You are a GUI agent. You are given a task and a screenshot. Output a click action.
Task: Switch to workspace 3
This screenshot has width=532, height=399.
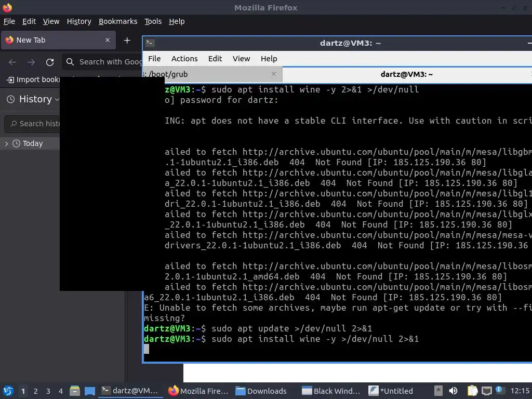pyautogui.click(x=48, y=391)
